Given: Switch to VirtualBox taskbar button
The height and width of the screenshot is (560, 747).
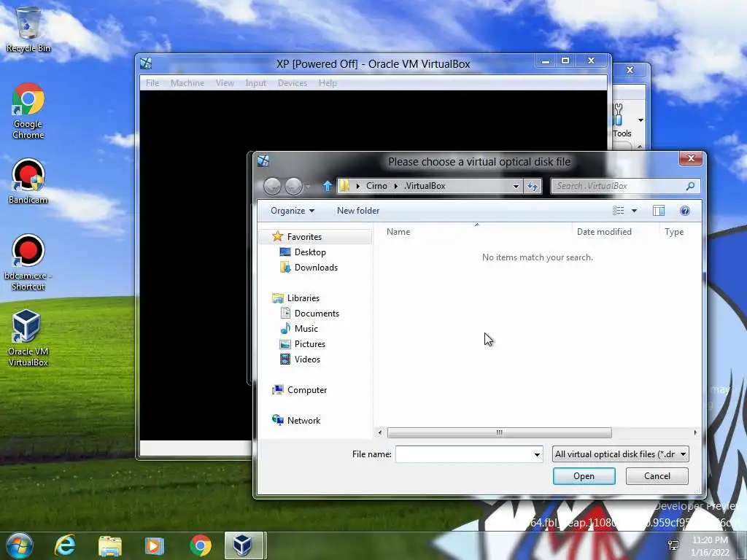Looking at the screenshot, I should (x=244, y=545).
